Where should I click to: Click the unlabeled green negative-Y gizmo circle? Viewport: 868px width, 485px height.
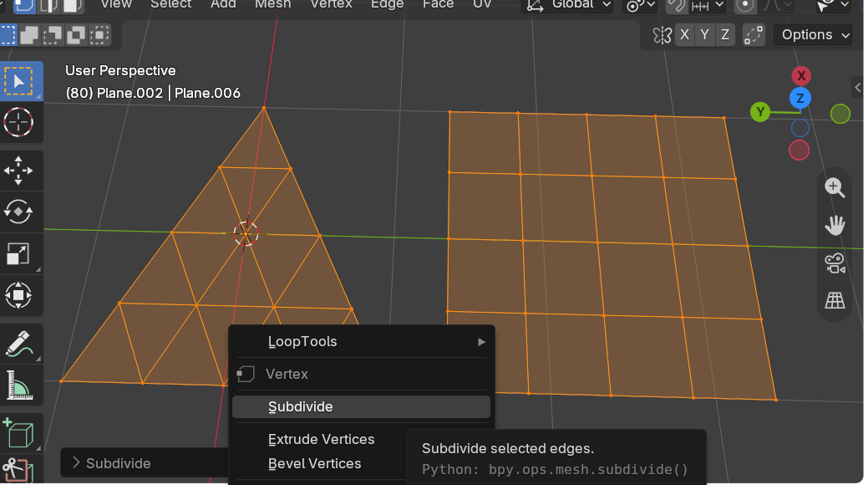tap(840, 115)
